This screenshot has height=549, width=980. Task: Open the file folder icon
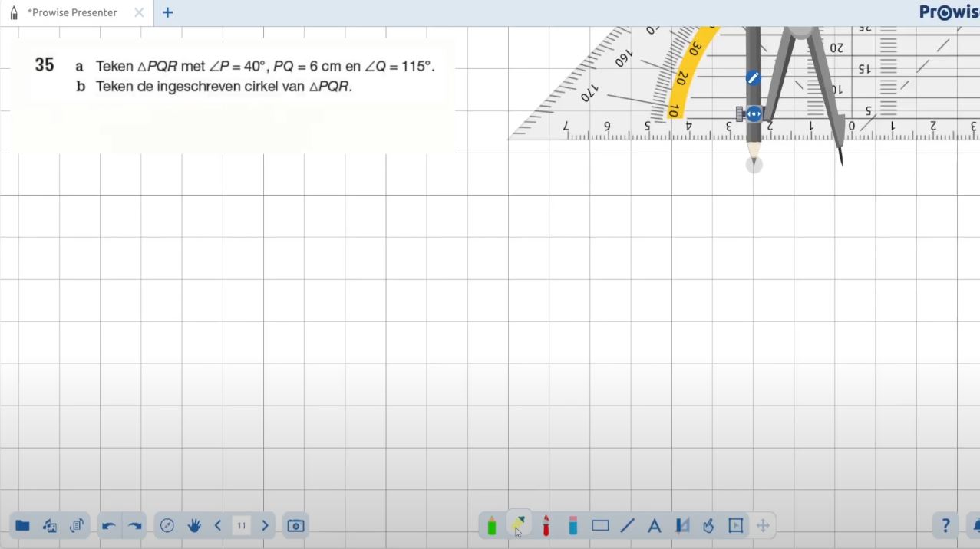[22, 526]
